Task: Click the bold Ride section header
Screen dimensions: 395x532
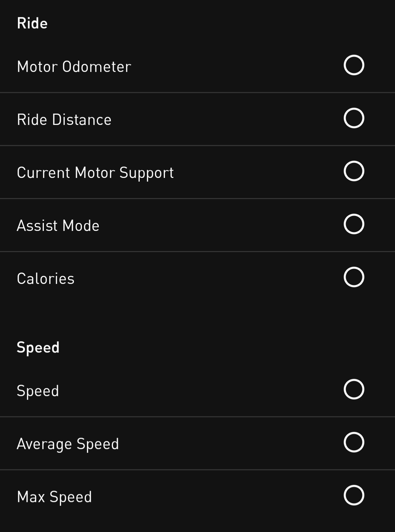Action: pyautogui.click(x=32, y=23)
